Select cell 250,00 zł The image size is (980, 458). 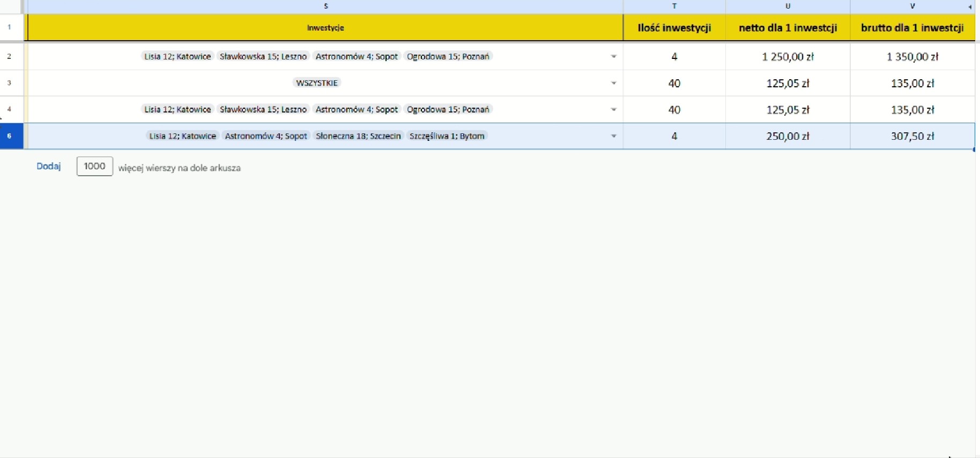click(x=788, y=136)
